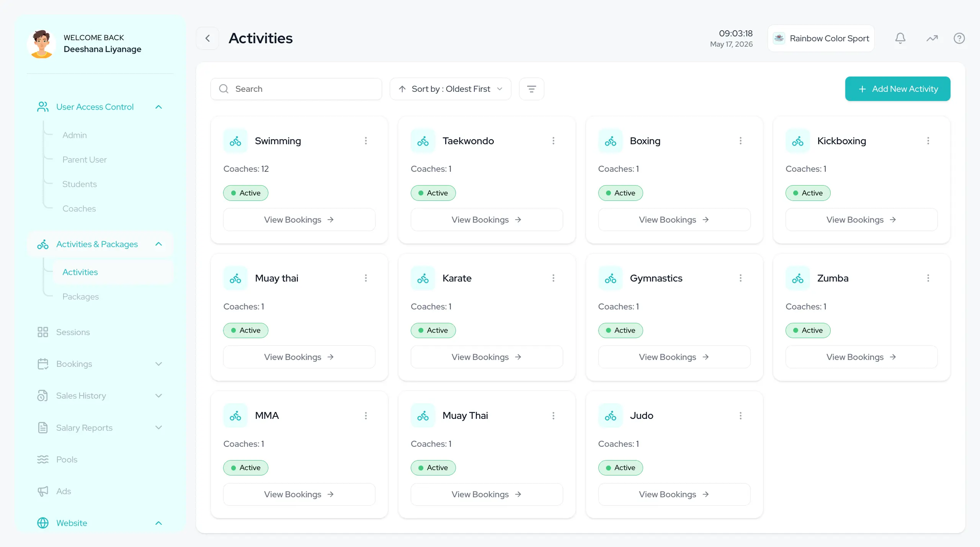This screenshot has height=547, width=980.
Task: Open the filter options icon
Action: pyautogui.click(x=531, y=89)
